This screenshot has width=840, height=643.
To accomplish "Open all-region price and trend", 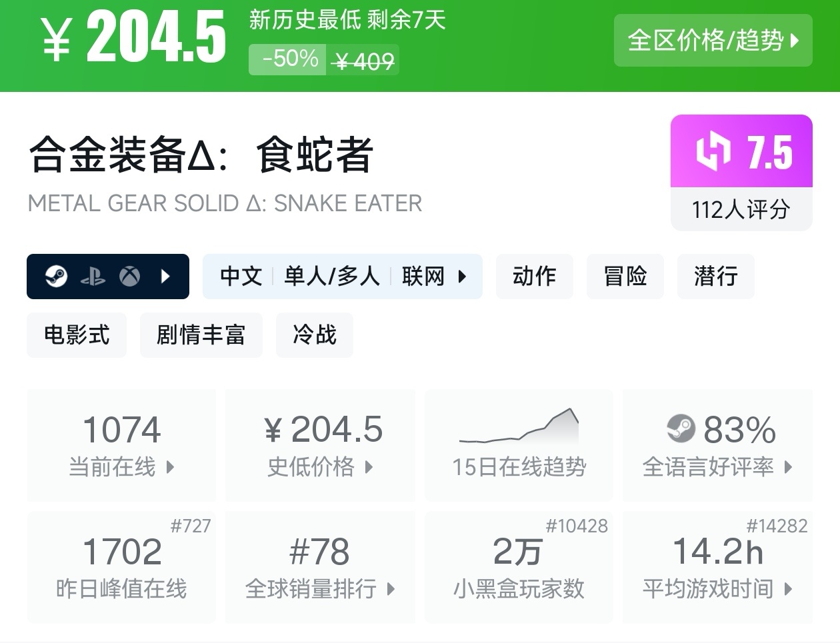I will tap(713, 40).
